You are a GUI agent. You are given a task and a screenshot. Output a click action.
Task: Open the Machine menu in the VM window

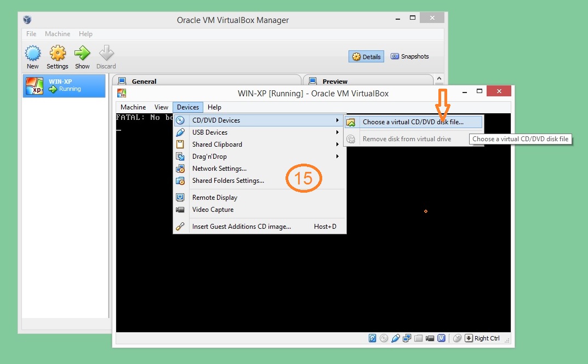click(x=133, y=107)
